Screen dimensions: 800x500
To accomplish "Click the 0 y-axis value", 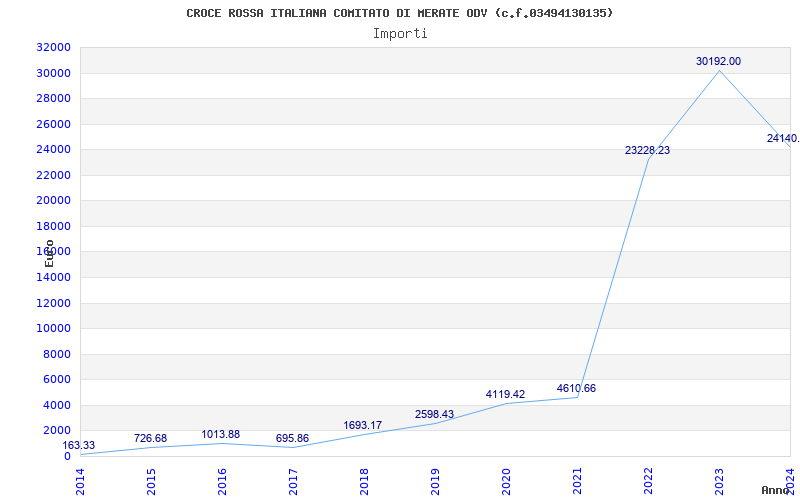I will click(67, 456).
